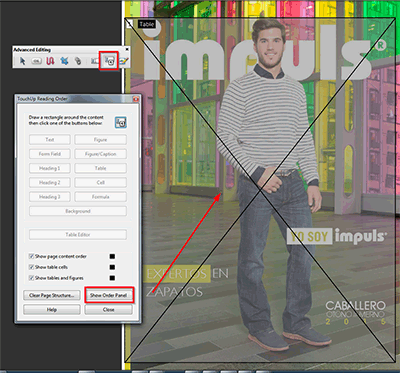Toggle Show tables and figures checkbox

point(31,278)
